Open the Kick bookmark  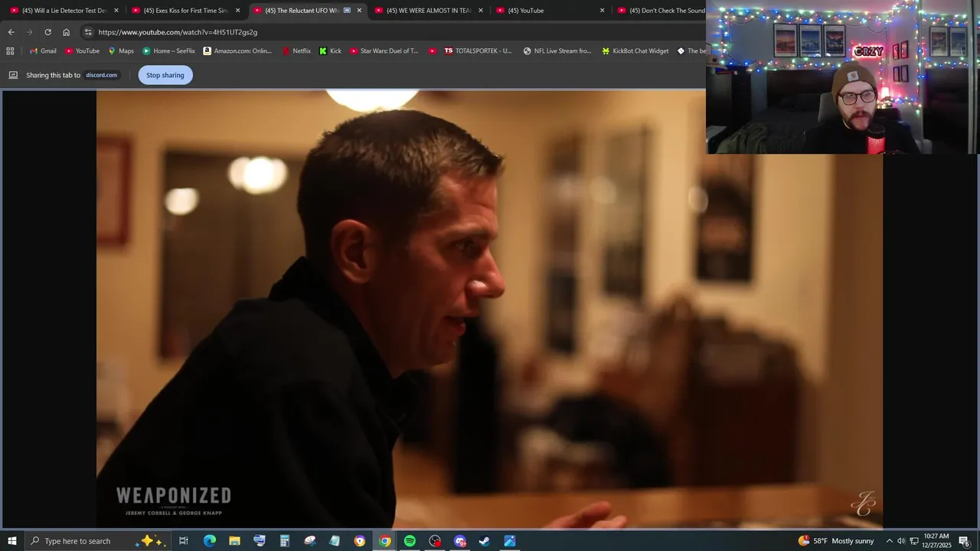tap(330, 51)
